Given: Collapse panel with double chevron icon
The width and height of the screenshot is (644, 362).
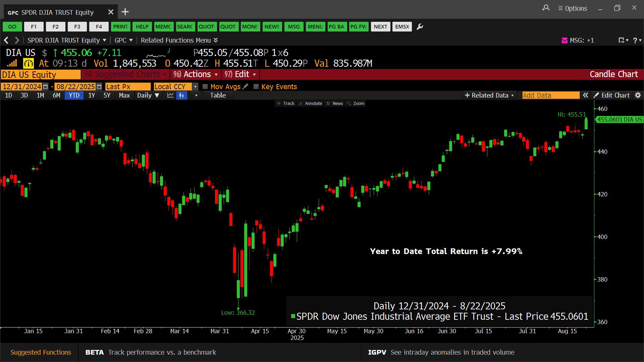Looking at the screenshot, I should point(585,96).
